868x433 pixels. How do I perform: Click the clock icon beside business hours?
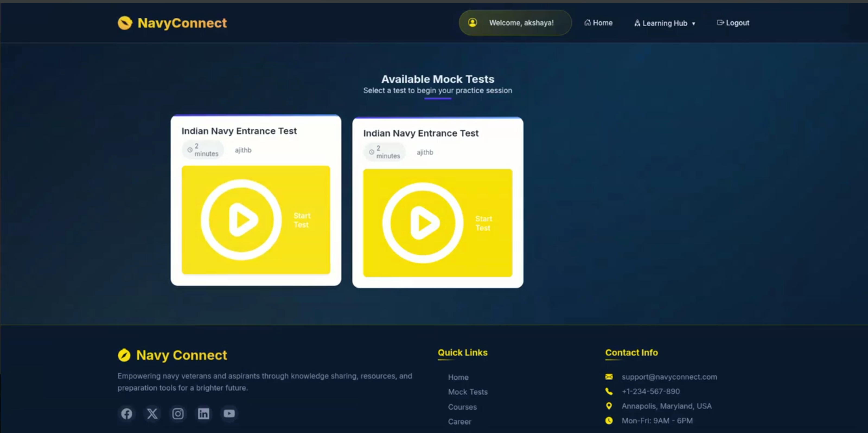click(x=609, y=421)
